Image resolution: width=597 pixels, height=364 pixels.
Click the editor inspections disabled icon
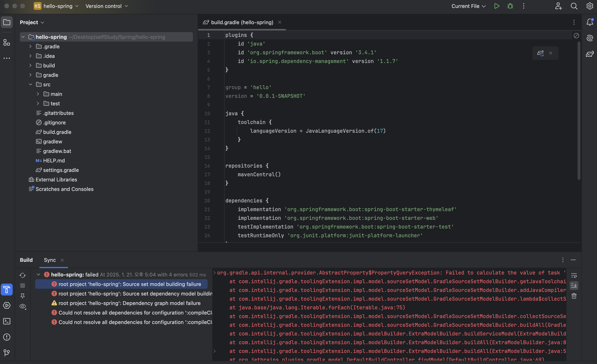point(576,36)
